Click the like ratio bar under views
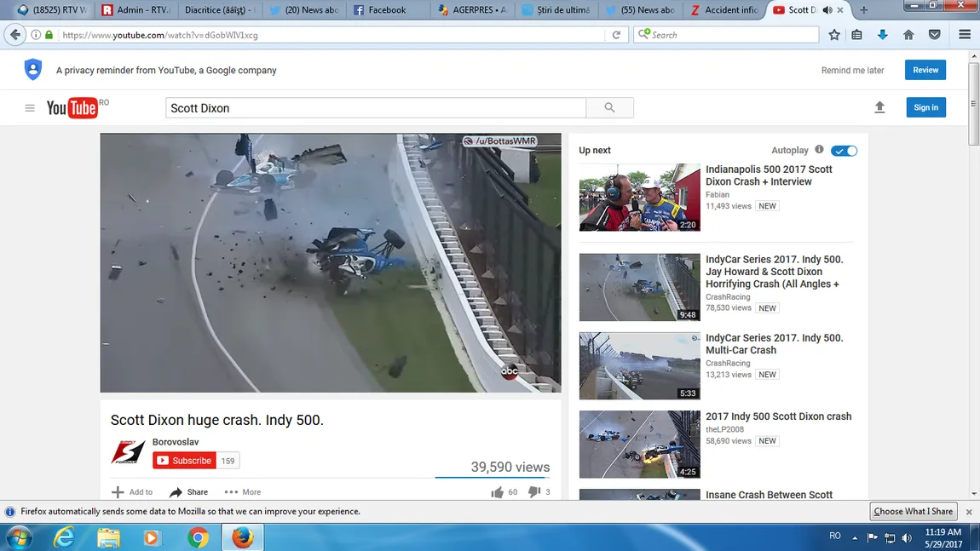 [x=493, y=477]
